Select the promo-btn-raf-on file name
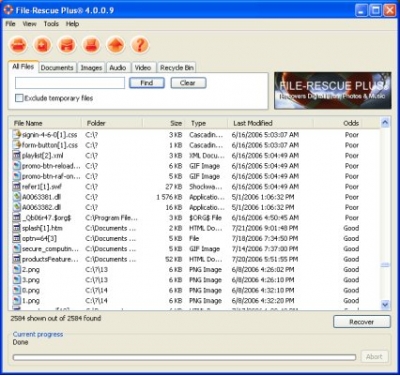 (x=51, y=176)
